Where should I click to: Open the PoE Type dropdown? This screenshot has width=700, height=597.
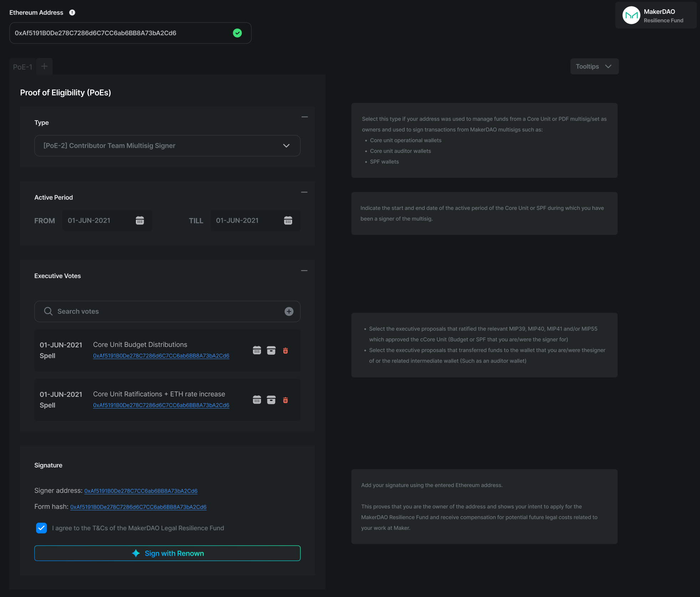[x=167, y=146]
